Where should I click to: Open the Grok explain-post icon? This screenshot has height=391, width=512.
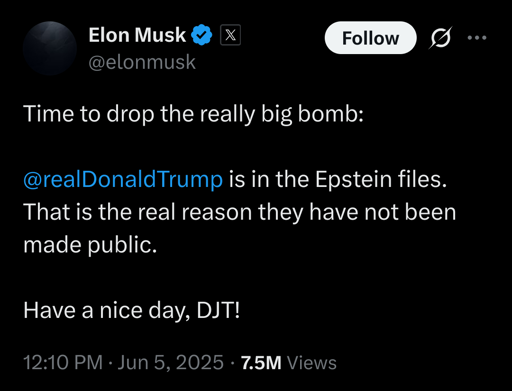[440, 38]
